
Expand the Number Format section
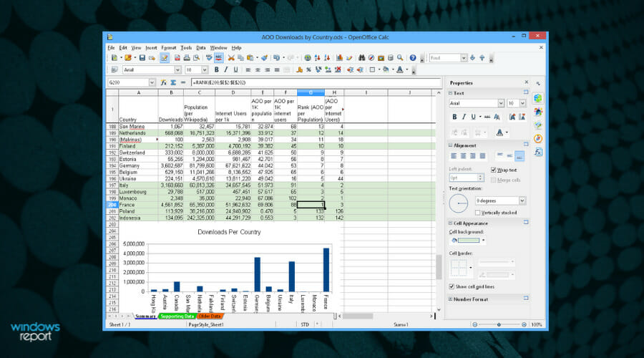[x=451, y=299]
